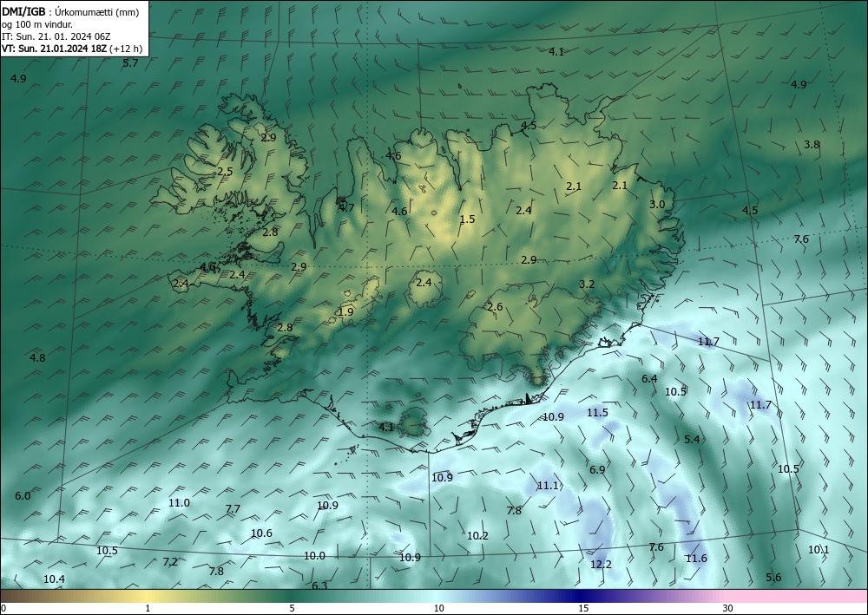
Task: Click the '5' tick label on the color scale
Action: pyautogui.click(x=292, y=608)
